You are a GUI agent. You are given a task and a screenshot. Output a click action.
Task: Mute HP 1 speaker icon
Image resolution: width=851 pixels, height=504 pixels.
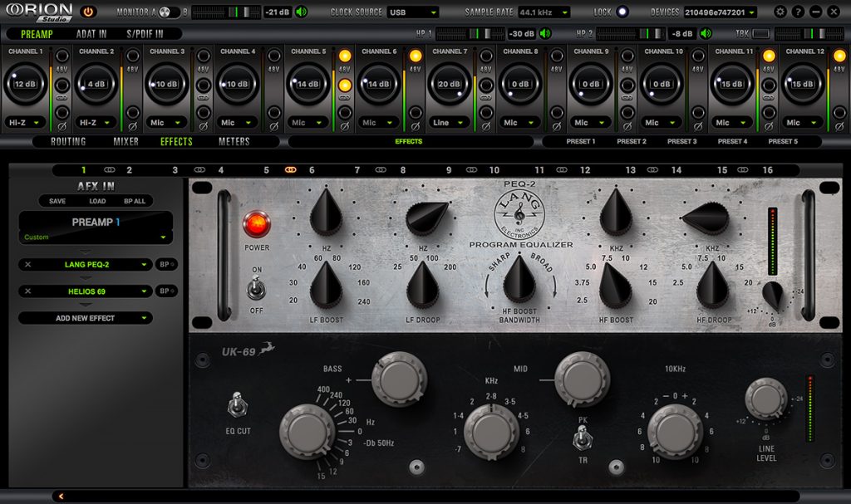[545, 34]
